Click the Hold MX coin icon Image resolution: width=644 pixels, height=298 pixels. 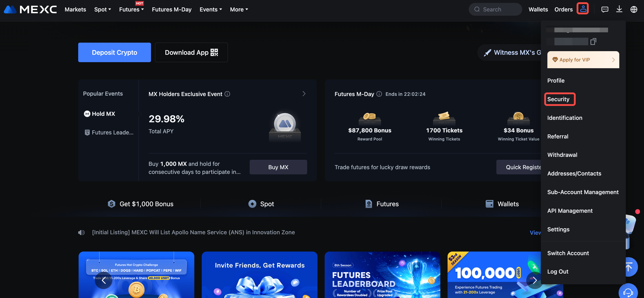[x=87, y=114]
